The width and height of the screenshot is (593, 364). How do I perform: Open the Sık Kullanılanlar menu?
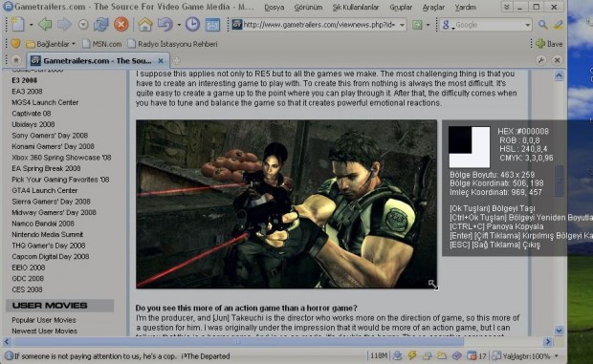356,8
